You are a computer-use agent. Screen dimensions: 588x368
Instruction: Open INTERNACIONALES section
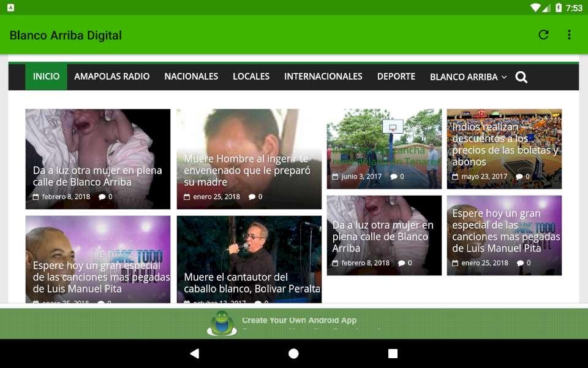tap(323, 77)
